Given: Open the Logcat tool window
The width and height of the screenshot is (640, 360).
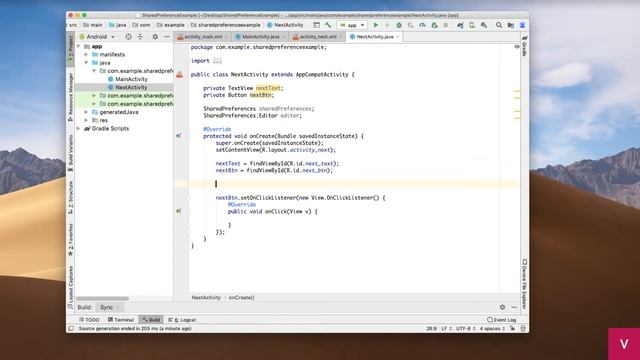Looking at the screenshot, I should [x=182, y=320].
